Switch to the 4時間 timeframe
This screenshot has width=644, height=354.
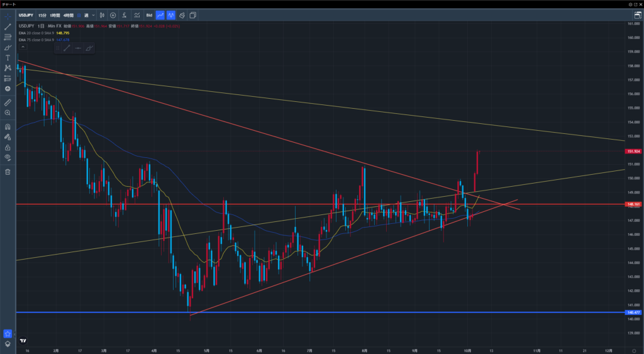pyautogui.click(x=68, y=14)
